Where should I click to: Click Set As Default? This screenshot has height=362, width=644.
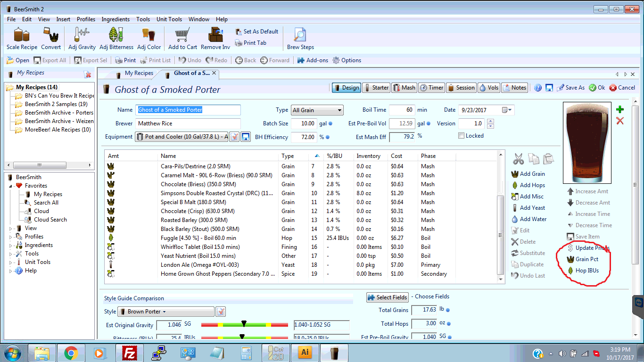(x=257, y=32)
